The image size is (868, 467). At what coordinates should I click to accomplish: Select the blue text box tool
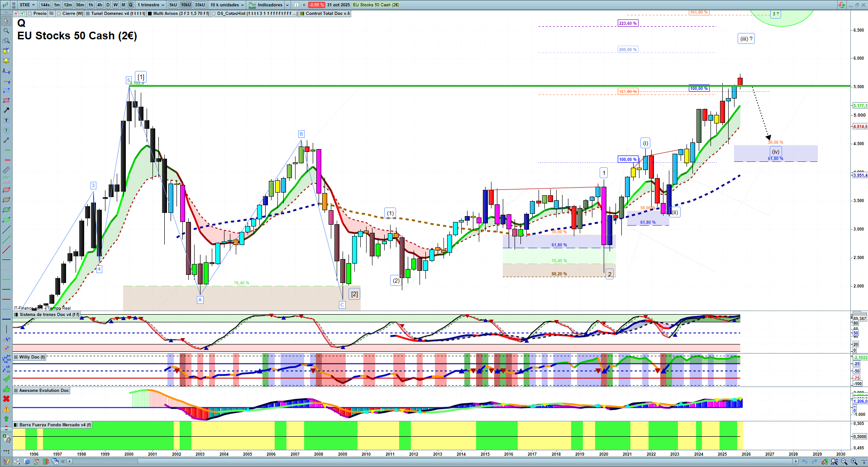coord(6,120)
